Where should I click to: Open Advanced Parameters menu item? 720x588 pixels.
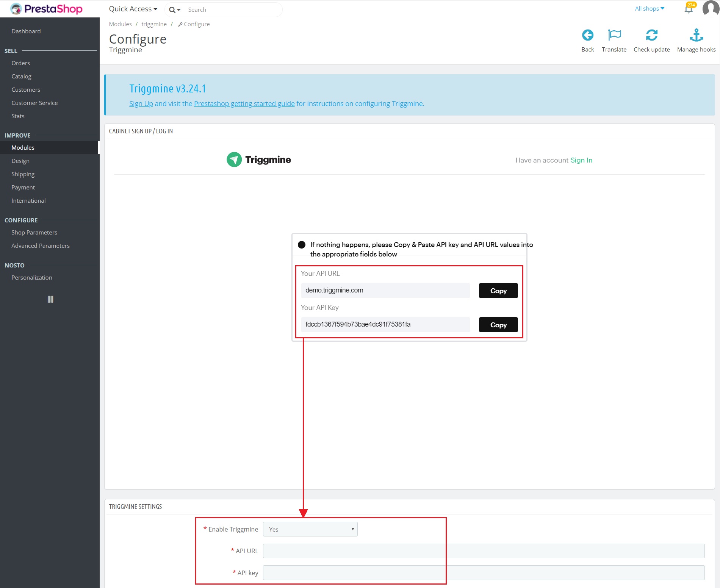(x=41, y=246)
